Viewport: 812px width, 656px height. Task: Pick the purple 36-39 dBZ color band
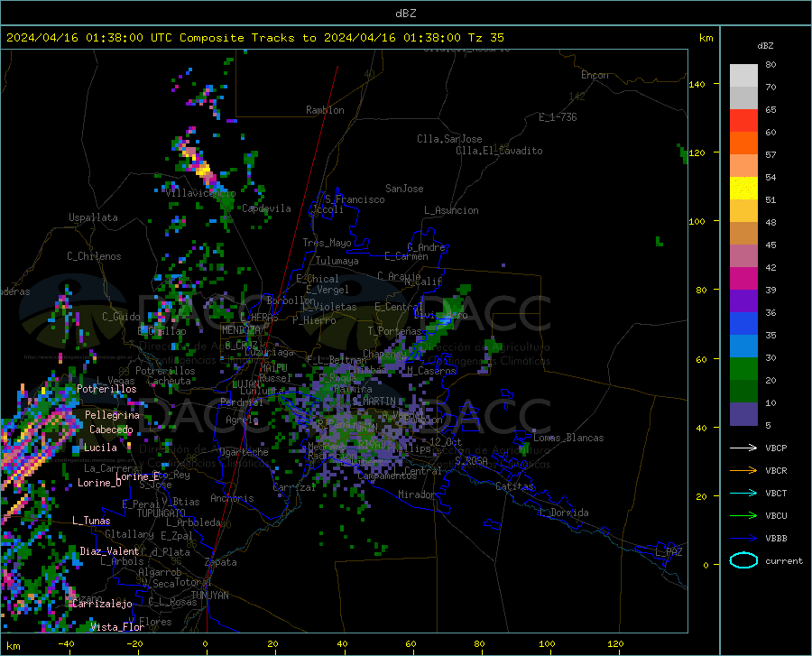click(743, 301)
